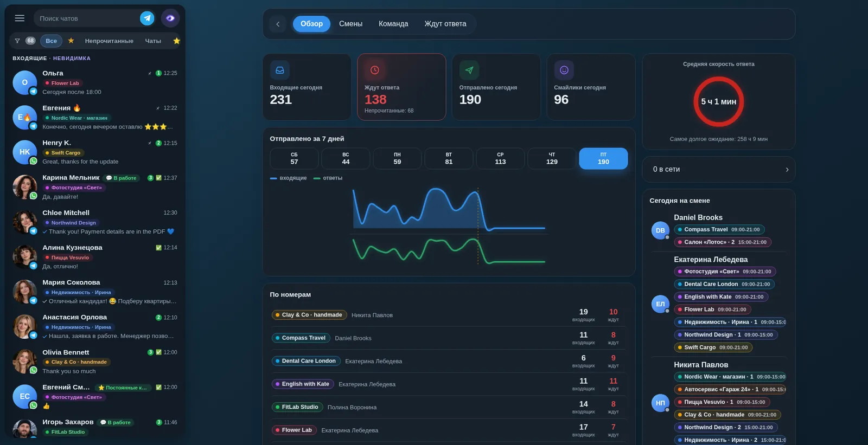
Task: Click the red response speed ring
Action: click(718, 101)
